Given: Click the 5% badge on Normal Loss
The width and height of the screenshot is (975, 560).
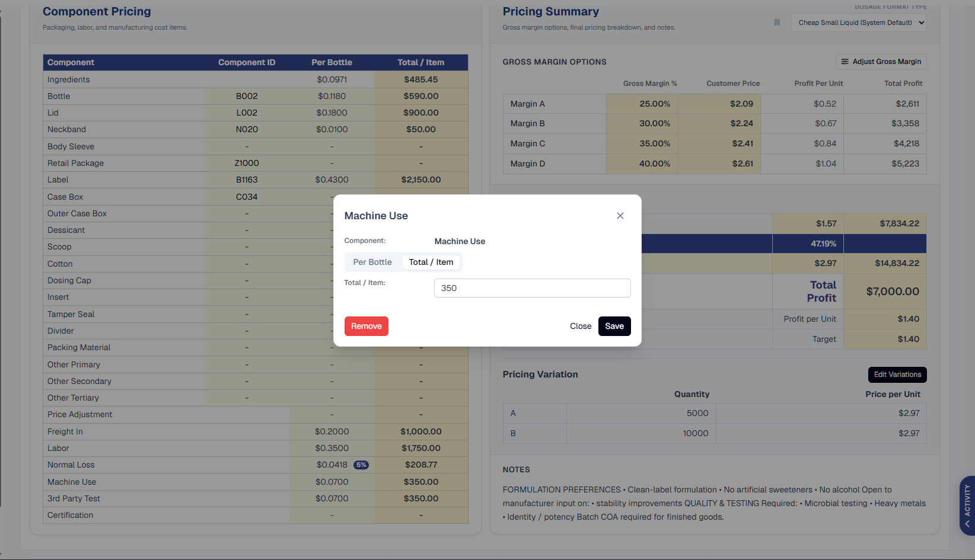Looking at the screenshot, I should point(361,465).
